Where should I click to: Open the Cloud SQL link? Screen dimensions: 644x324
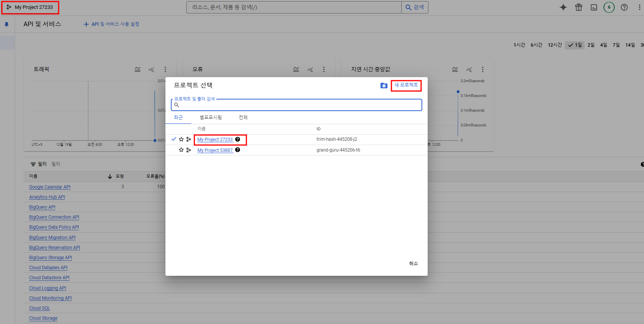[39, 308]
